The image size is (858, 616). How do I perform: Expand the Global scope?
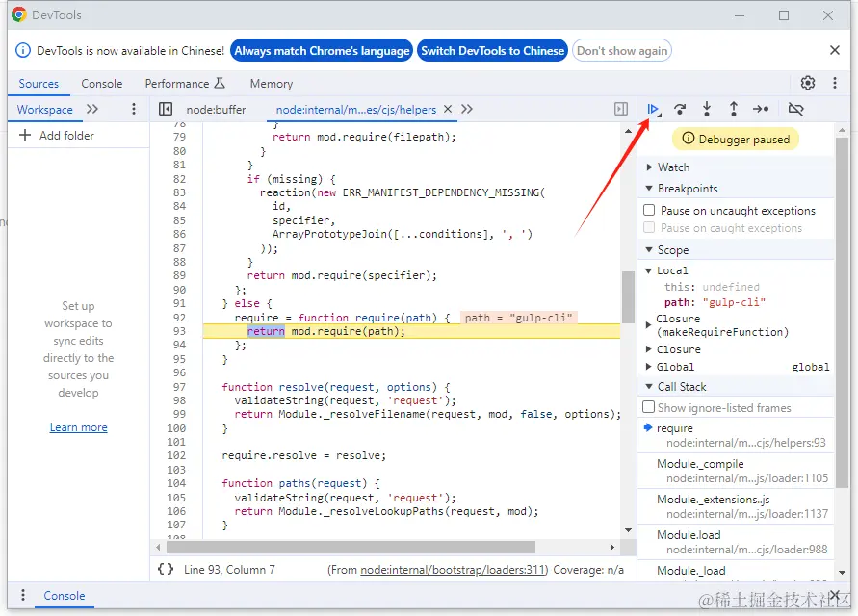(649, 367)
